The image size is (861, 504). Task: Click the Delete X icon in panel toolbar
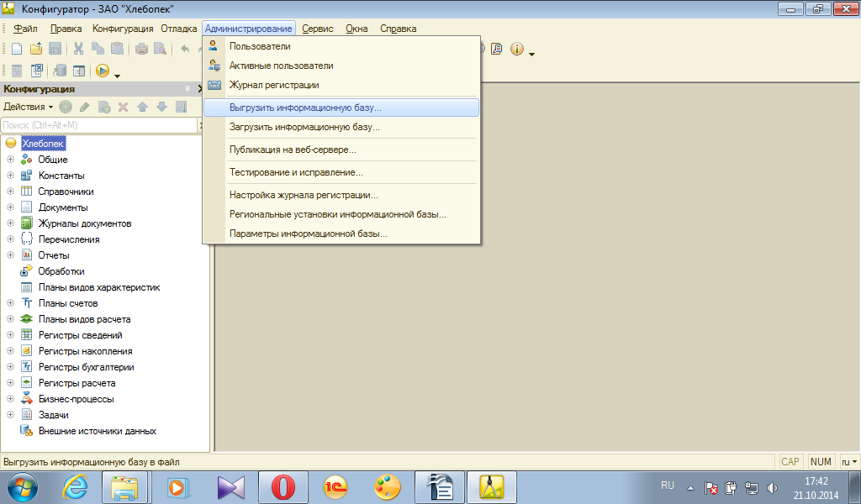pos(123,107)
